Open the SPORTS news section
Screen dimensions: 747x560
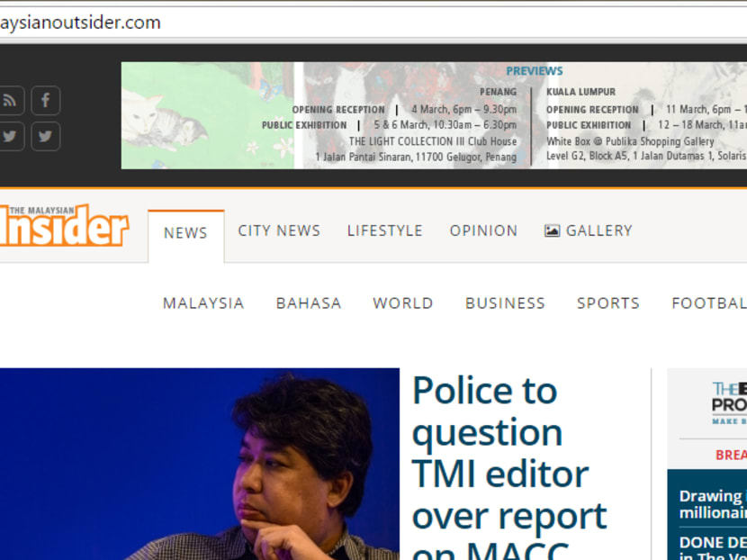[608, 303]
